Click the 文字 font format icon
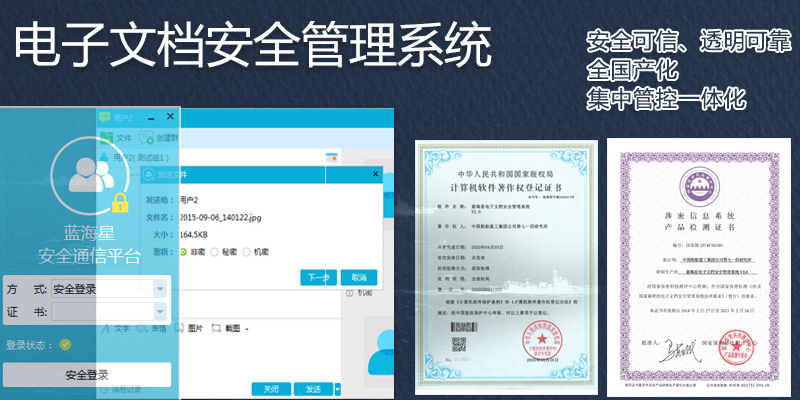 pyautogui.click(x=104, y=328)
